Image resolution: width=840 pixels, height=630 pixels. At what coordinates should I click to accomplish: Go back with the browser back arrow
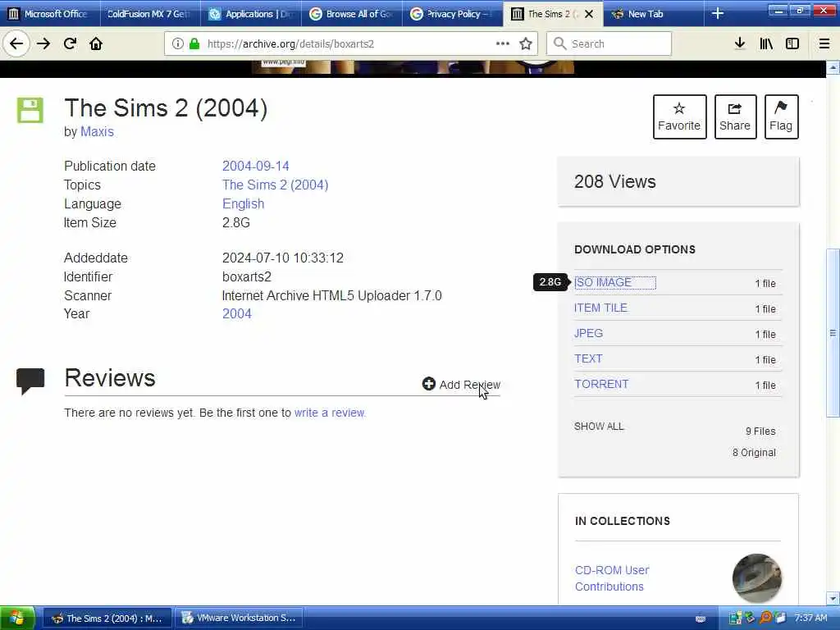tap(16, 43)
